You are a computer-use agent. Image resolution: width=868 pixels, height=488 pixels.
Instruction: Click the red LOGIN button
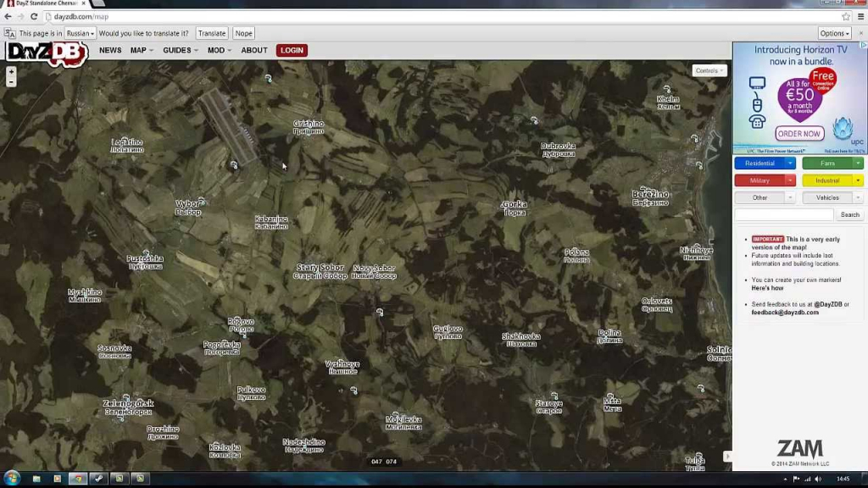point(292,51)
